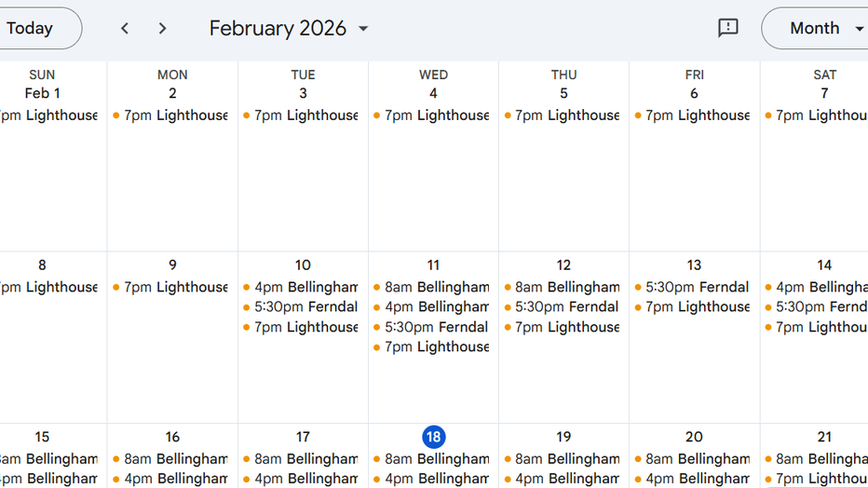Go to previous month arrow
Viewport: 868px width, 488px height.
click(x=125, y=29)
